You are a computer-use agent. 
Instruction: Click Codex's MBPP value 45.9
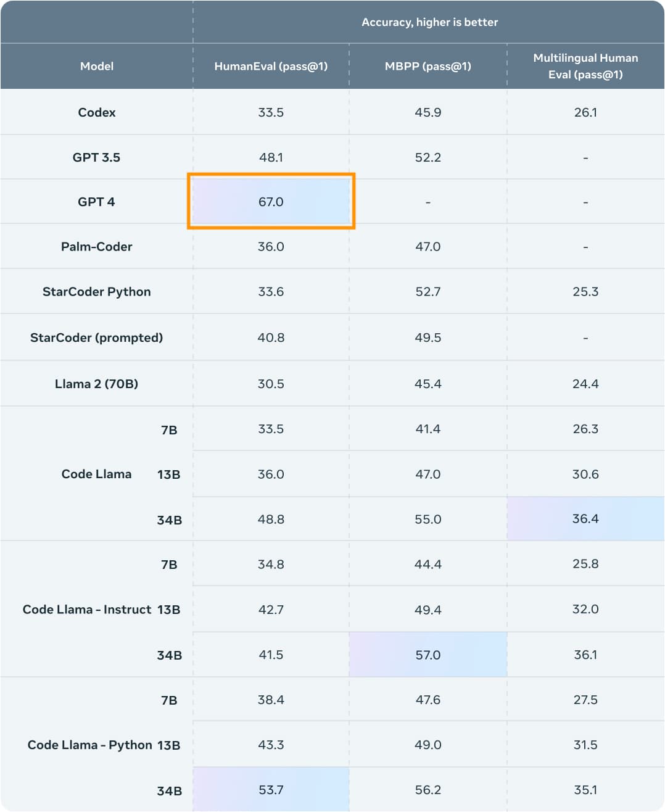428,112
